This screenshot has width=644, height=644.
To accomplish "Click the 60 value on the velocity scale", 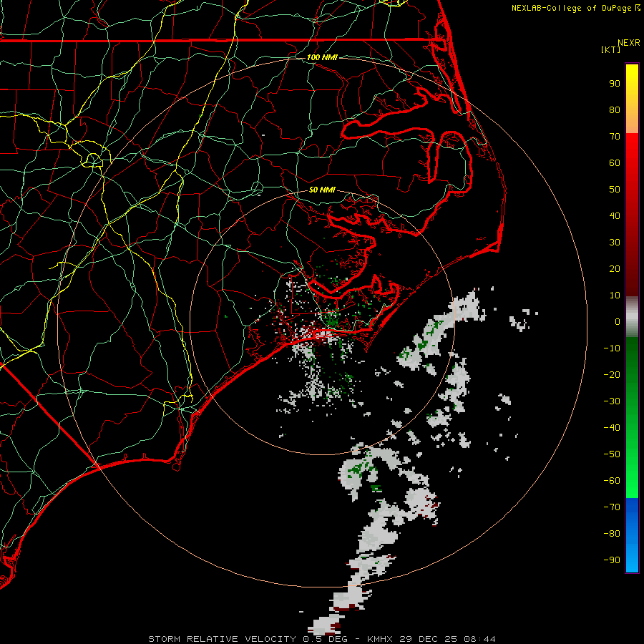I will [x=615, y=162].
